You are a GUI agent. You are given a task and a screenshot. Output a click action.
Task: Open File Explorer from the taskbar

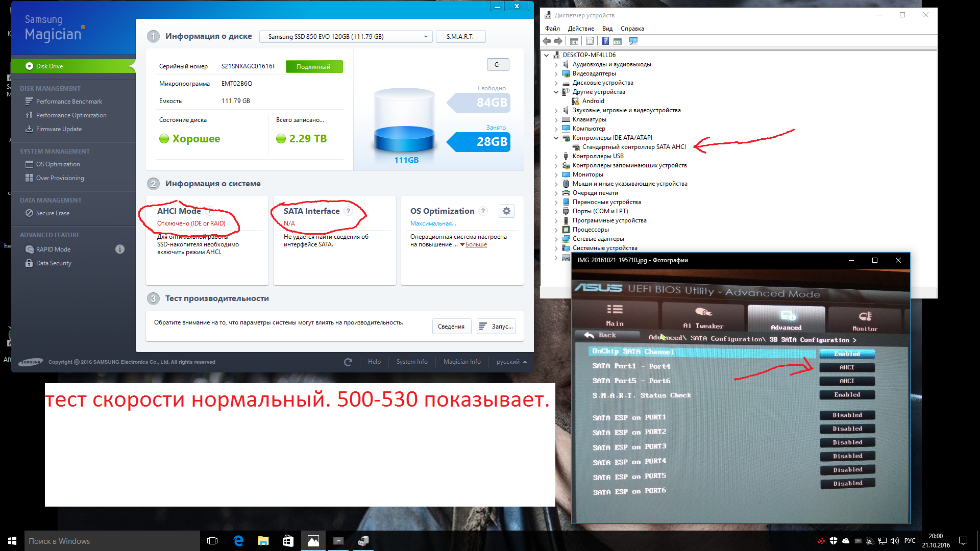tap(263, 541)
